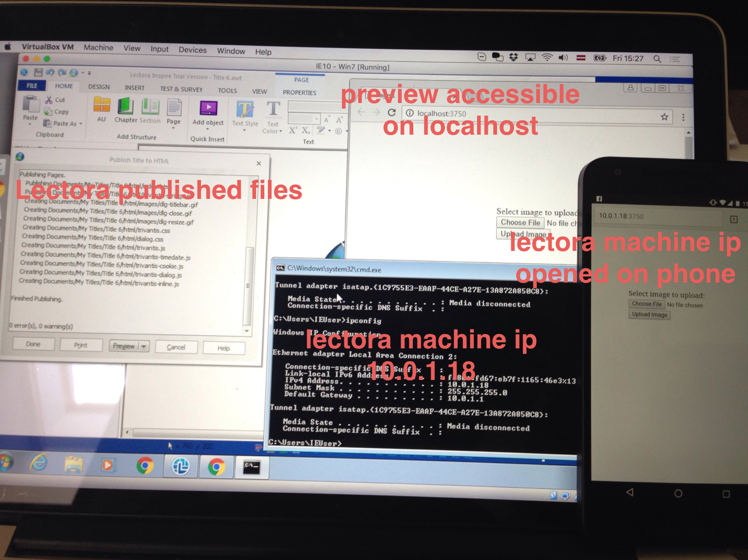The image size is (748, 560).
Task: Expand the Page dropdown arrow
Action: coord(173,128)
